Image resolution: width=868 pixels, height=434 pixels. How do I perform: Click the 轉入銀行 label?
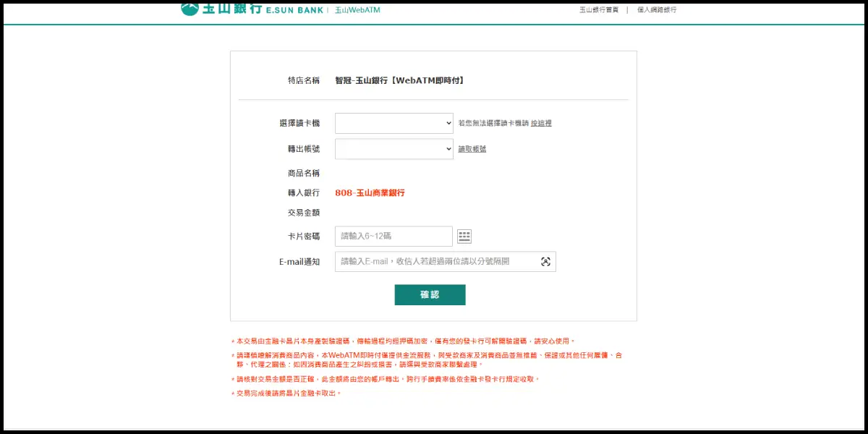(304, 193)
